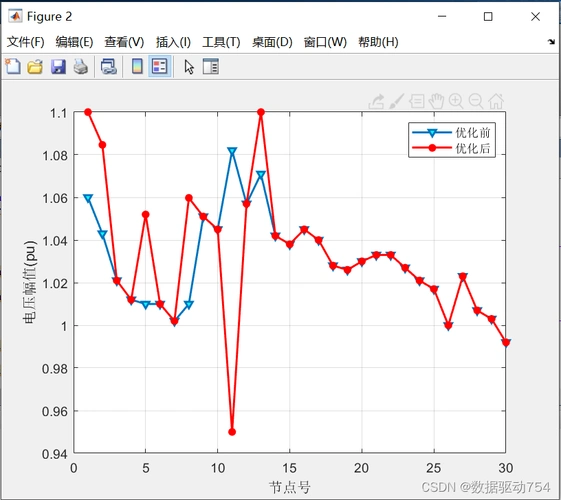Click the Link Plot toolbar icon
The image size is (561, 500).
[x=109, y=67]
